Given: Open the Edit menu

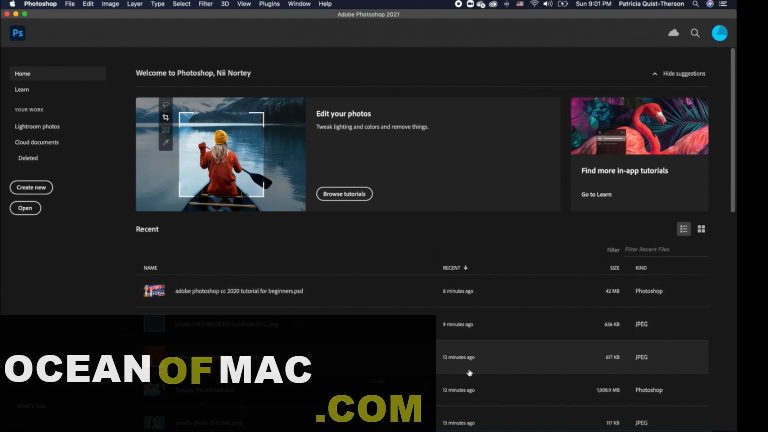Looking at the screenshot, I should click(88, 4).
